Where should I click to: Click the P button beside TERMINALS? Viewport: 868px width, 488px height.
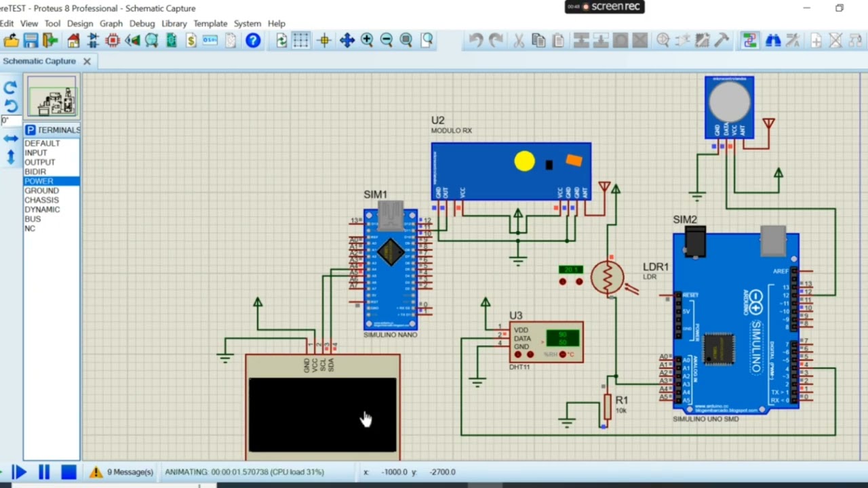click(x=30, y=129)
